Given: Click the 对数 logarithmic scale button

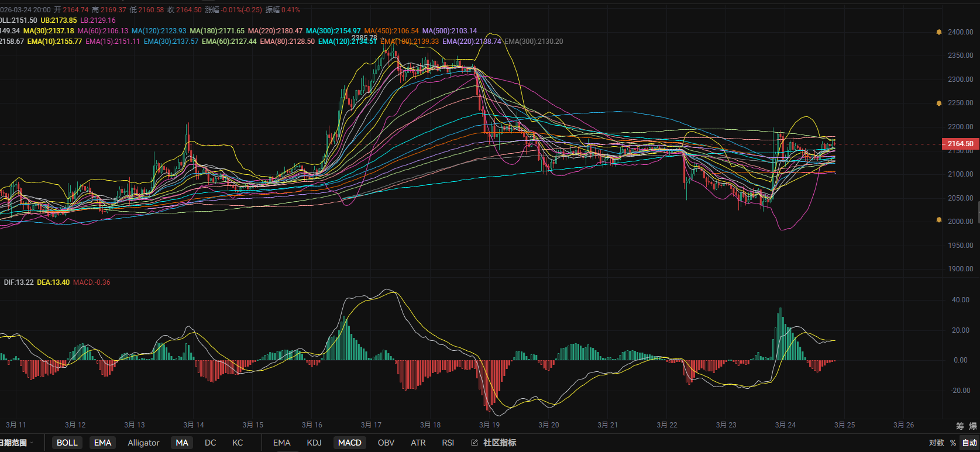Looking at the screenshot, I should pos(936,443).
